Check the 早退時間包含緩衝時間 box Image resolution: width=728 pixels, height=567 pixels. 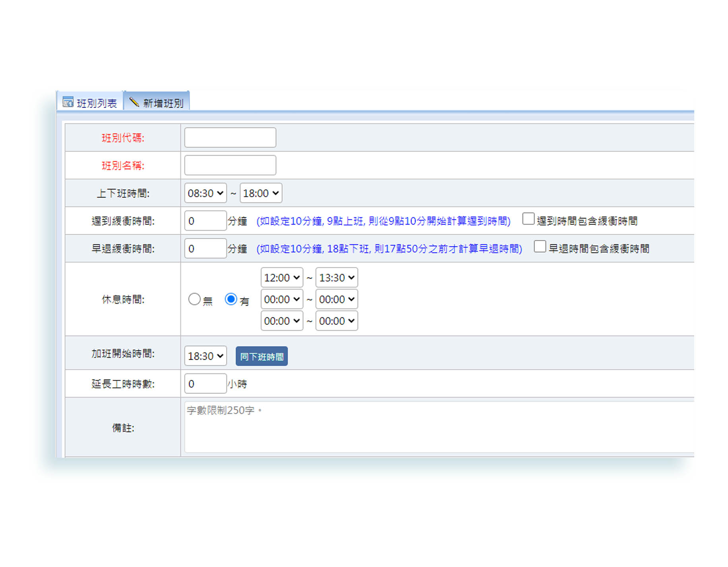pos(540,247)
